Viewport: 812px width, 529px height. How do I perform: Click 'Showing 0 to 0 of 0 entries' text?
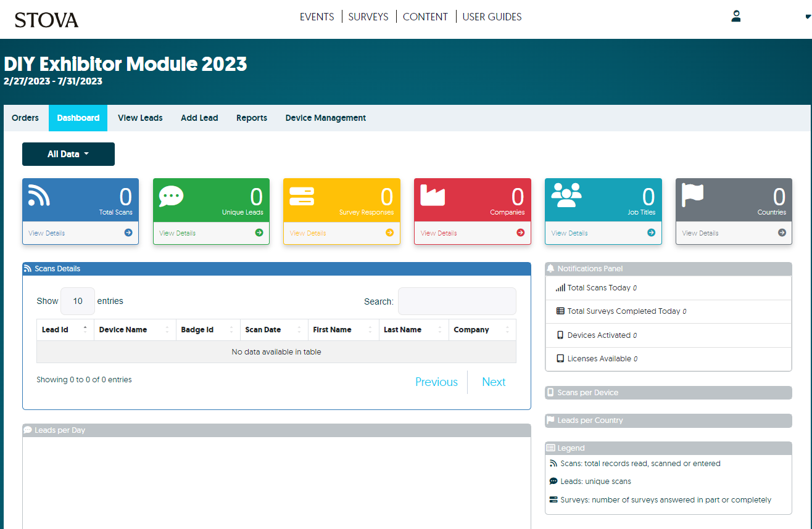coord(84,380)
